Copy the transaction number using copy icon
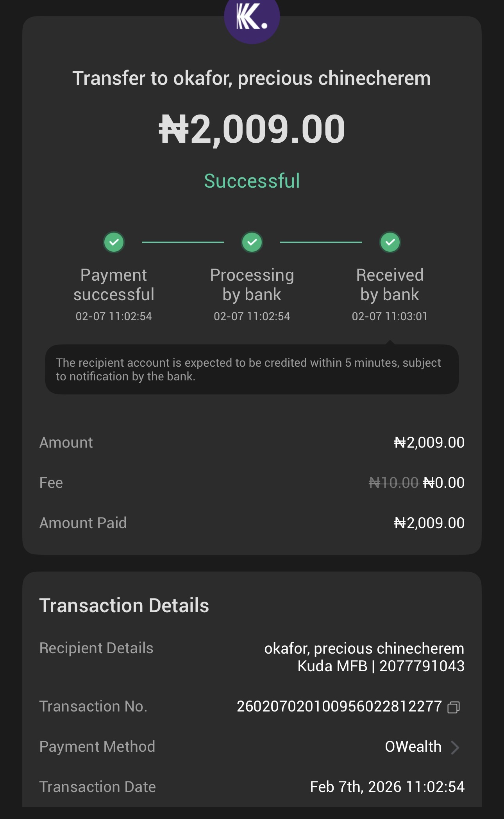This screenshot has height=819, width=504. pyautogui.click(x=453, y=707)
